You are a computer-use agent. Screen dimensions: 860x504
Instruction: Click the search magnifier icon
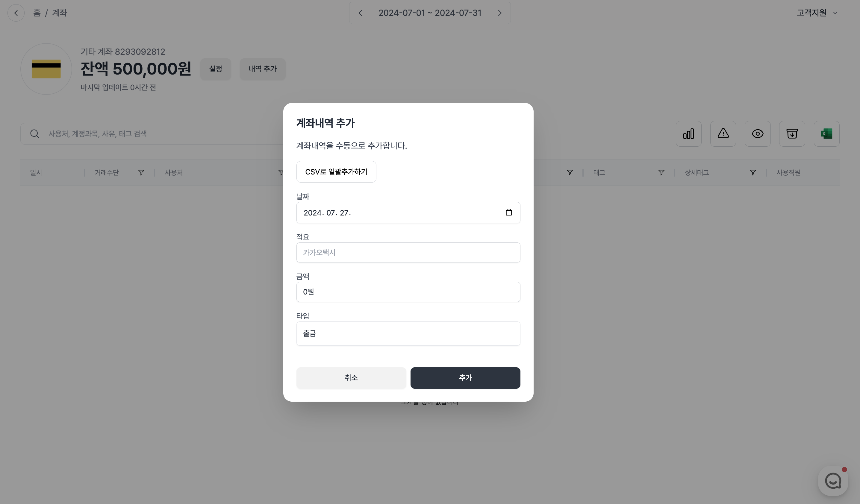[34, 134]
